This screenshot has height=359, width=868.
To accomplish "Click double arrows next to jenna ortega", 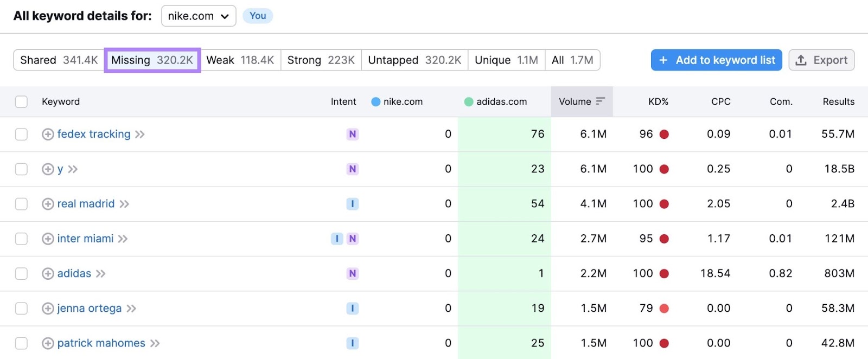I will pyautogui.click(x=131, y=309).
